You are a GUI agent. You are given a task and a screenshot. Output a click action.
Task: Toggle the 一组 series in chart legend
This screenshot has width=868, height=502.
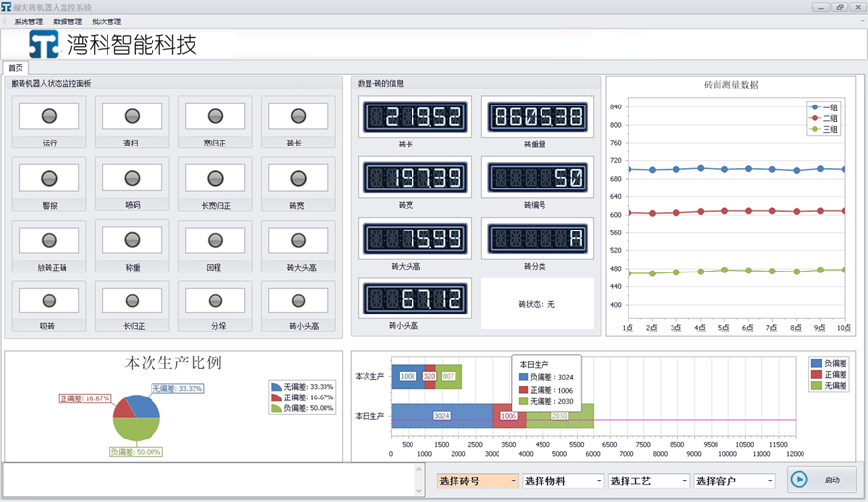tap(824, 107)
